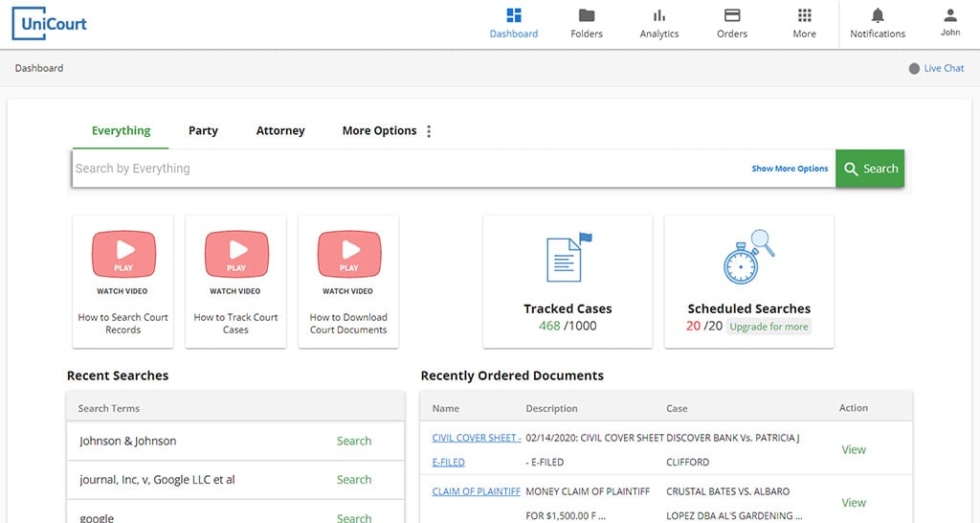Open the Orders page
The height and width of the screenshot is (523, 980).
pyautogui.click(x=732, y=23)
